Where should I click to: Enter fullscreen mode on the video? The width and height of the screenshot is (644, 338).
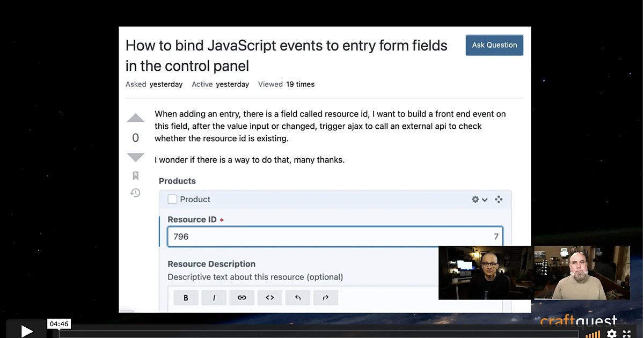(627, 333)
